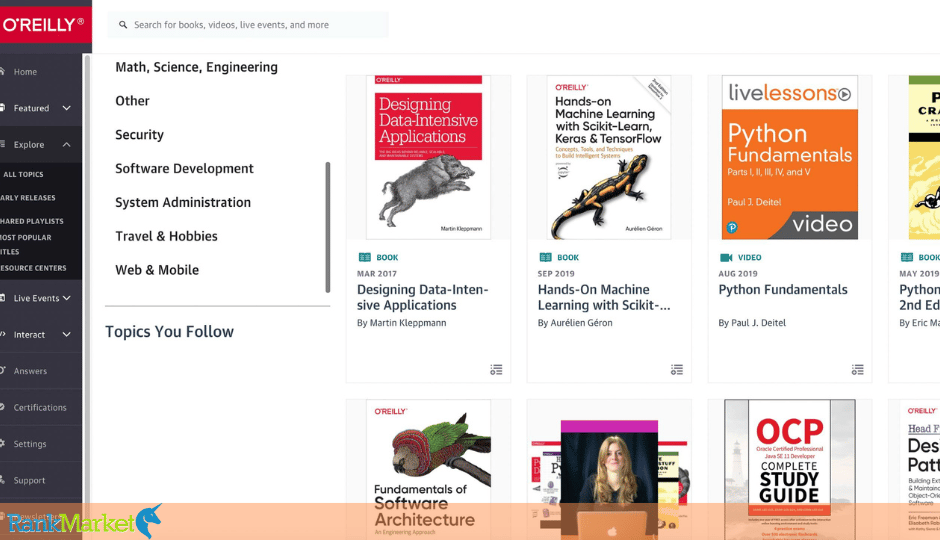Select the Web & Mobile topic
This screenshot has height=540, width=940.
click(156, 270)
